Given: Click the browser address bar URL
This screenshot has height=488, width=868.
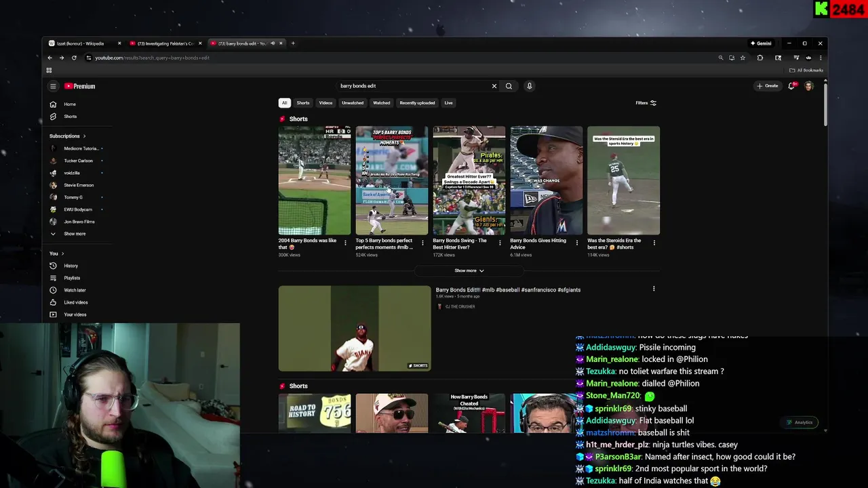Looking at the screenshot, I should (x=152, y=58).
